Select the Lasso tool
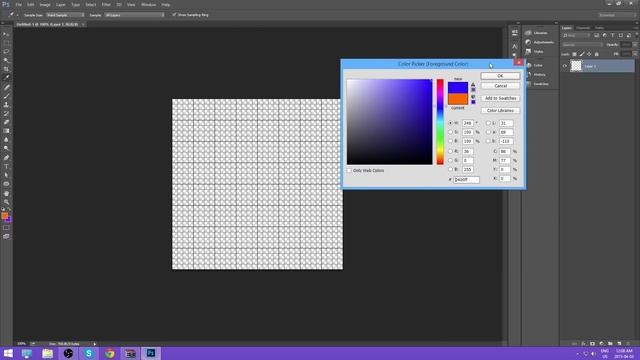 tap(6, 51)
